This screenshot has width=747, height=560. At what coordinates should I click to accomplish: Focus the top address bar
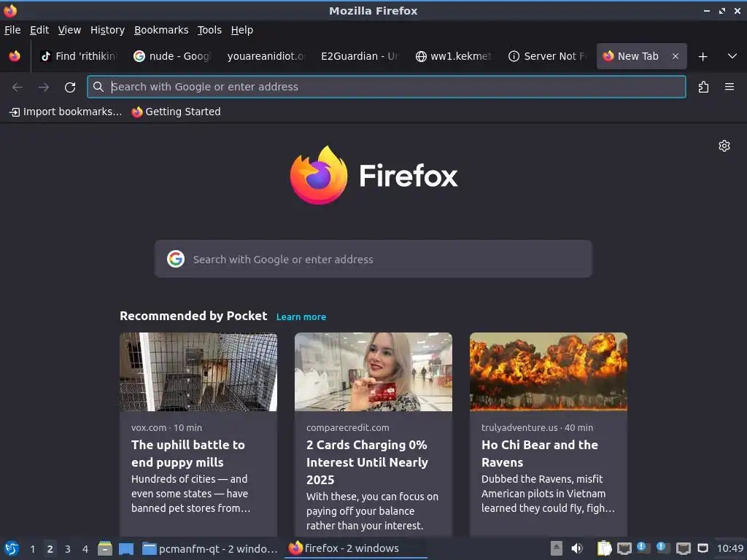pos(387,87)
